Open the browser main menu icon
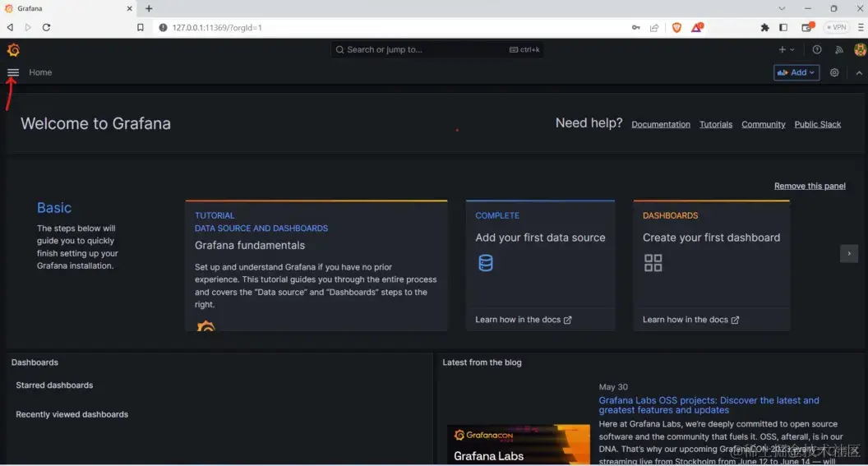Screen dimensions: 868x466 [x=861, y=27]
